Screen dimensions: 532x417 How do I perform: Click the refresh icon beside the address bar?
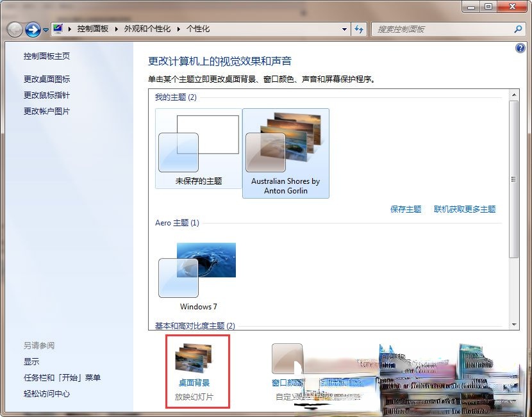coord(359,29)
